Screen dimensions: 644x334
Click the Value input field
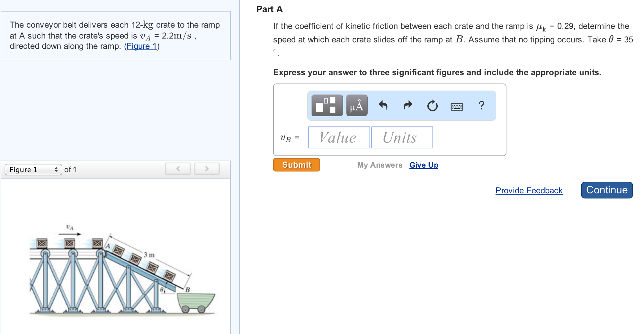[339, 137]
